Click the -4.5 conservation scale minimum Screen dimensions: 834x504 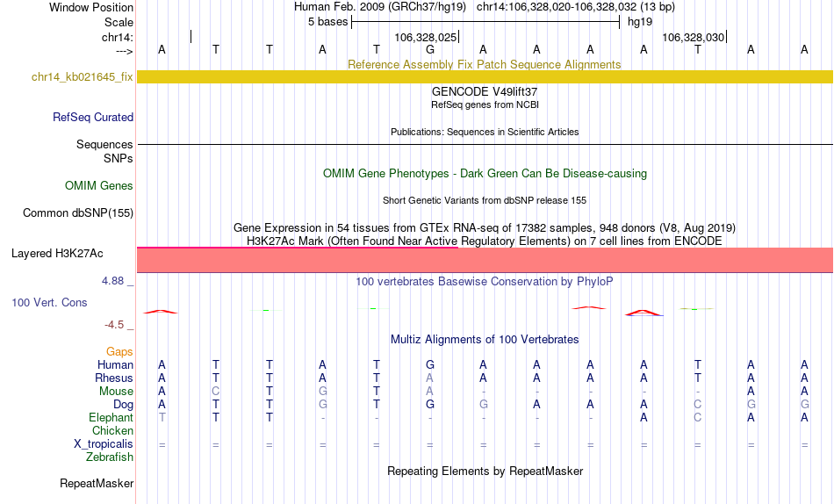point(114,325)
